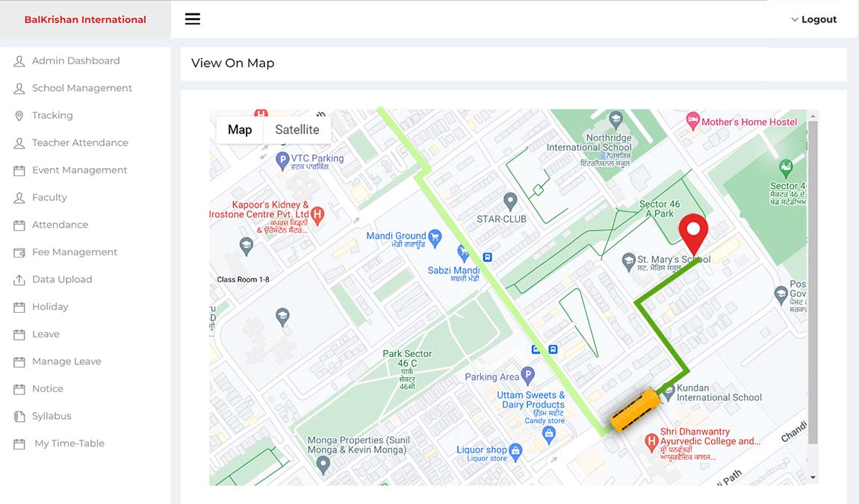Expand the chevron next to Logout
The image size is (859, 504).
click(x=794, y=19)
